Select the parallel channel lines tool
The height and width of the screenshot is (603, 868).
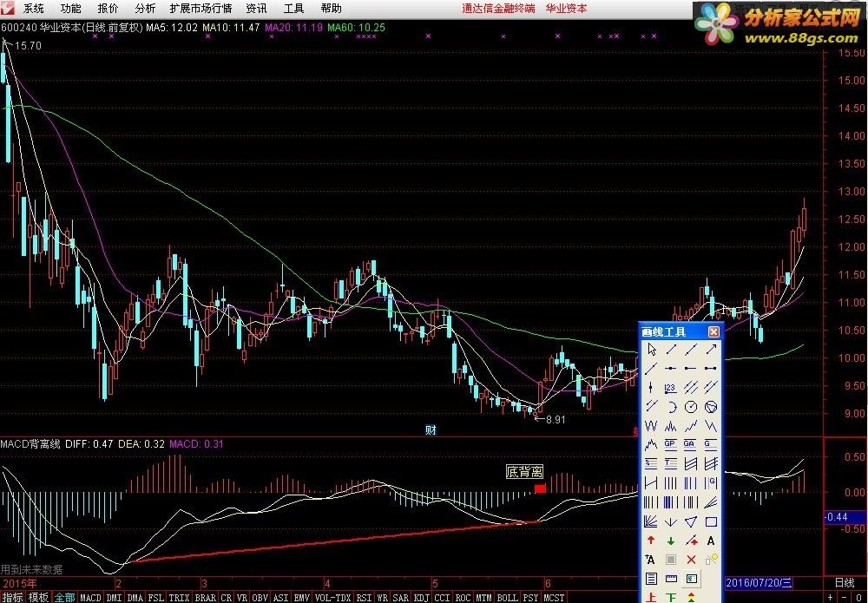tap(691, 388)
